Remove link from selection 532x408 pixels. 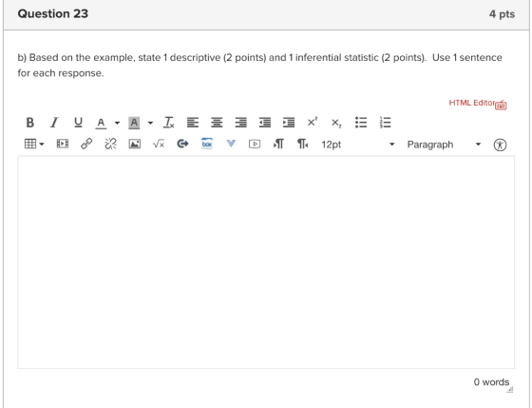pos(110,144)
